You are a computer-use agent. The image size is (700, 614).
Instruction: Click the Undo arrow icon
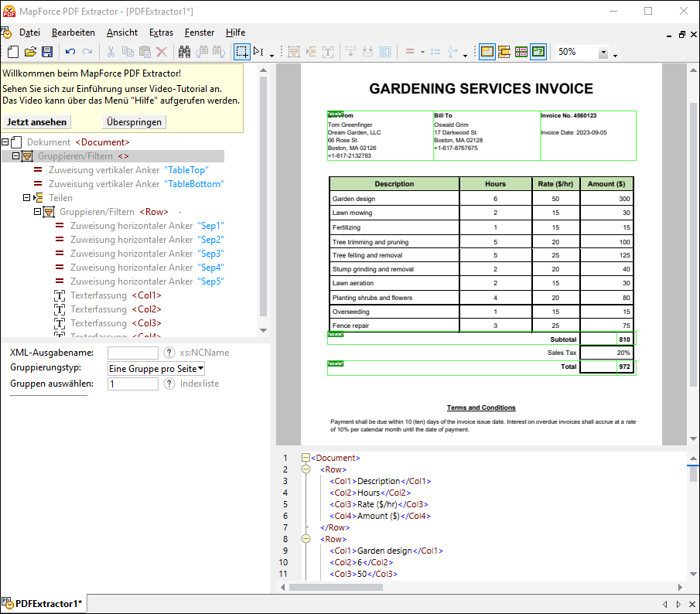(x=70, y=52)
